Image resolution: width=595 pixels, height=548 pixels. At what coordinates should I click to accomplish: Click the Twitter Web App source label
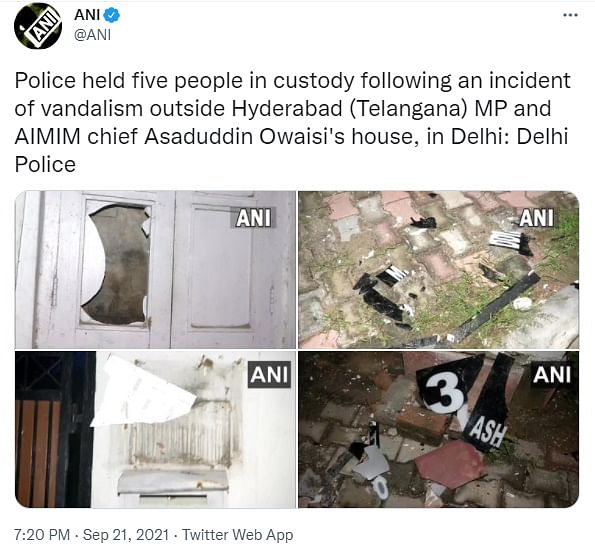238,535
